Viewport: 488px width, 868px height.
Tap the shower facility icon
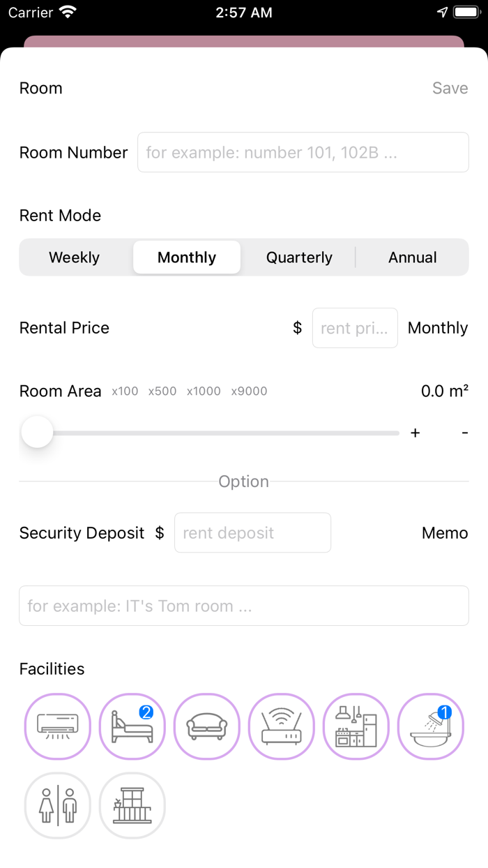tap(430, 726)
